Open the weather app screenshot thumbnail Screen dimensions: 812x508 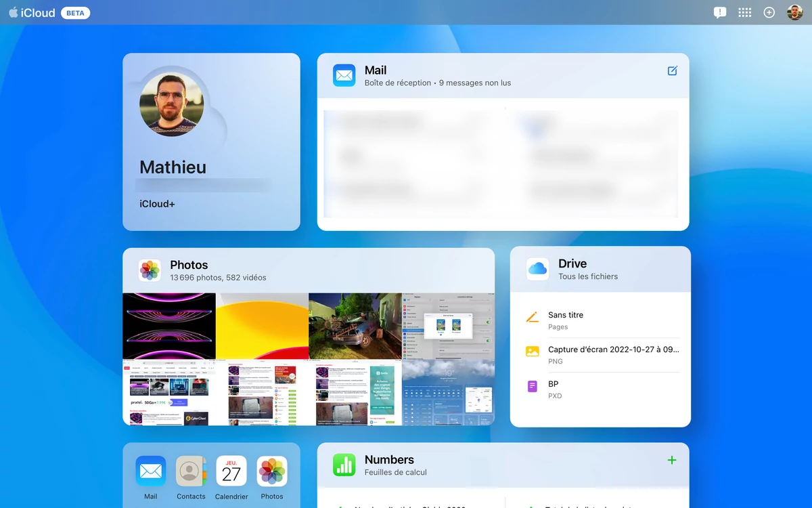448,392
